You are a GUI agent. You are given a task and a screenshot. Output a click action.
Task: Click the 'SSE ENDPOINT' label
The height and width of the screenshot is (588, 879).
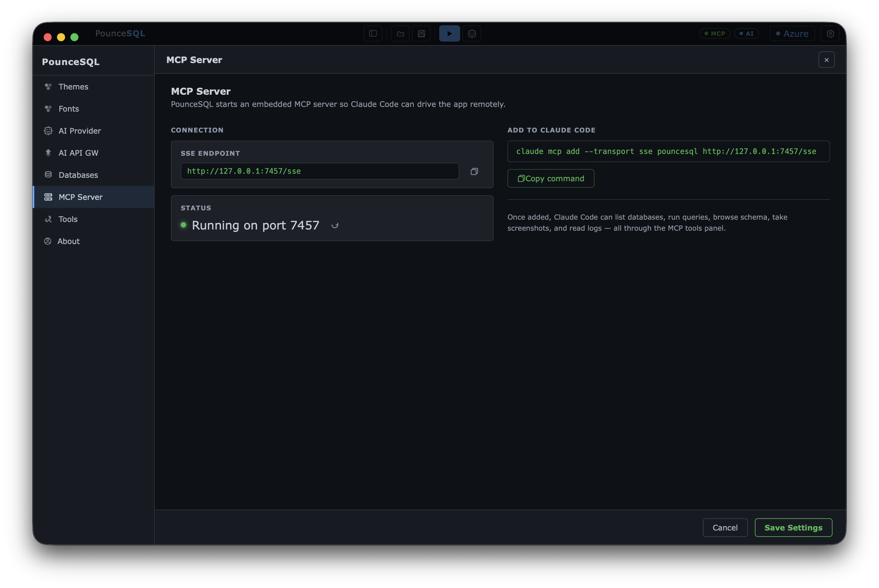pos(210,153)
